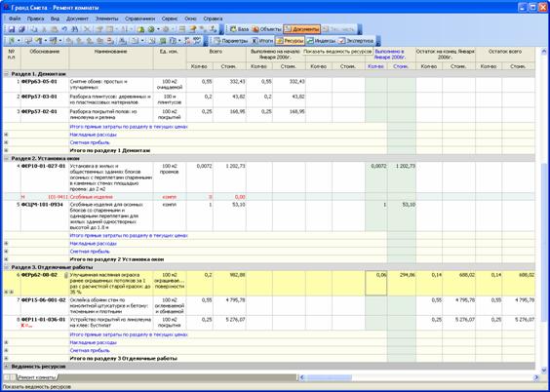Click Итого прямые затраты link in section 2
Screen dimensions: 550x392
(129, 236)
